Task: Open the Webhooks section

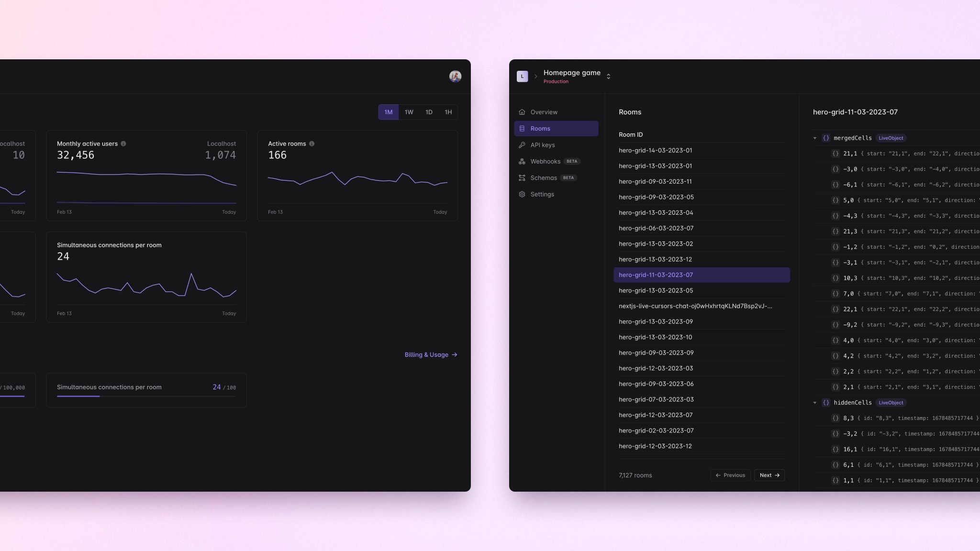Action: tap(522, 161)
